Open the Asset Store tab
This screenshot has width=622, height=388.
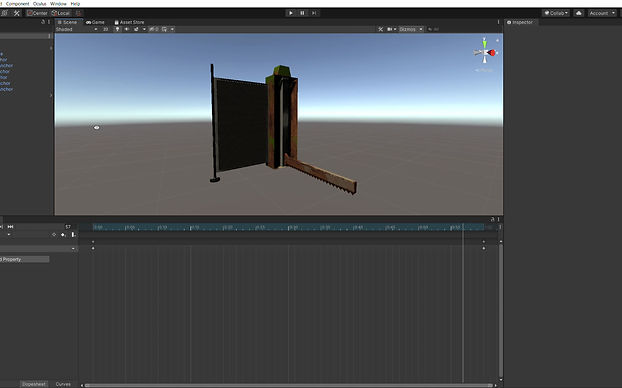[129, 22]
